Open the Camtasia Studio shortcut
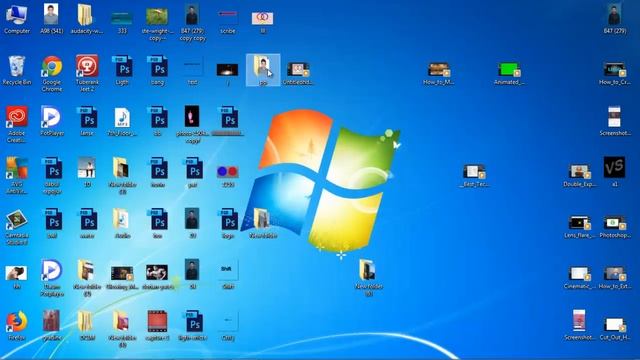The height and width of the screenshot is (360, 640). 17,227
